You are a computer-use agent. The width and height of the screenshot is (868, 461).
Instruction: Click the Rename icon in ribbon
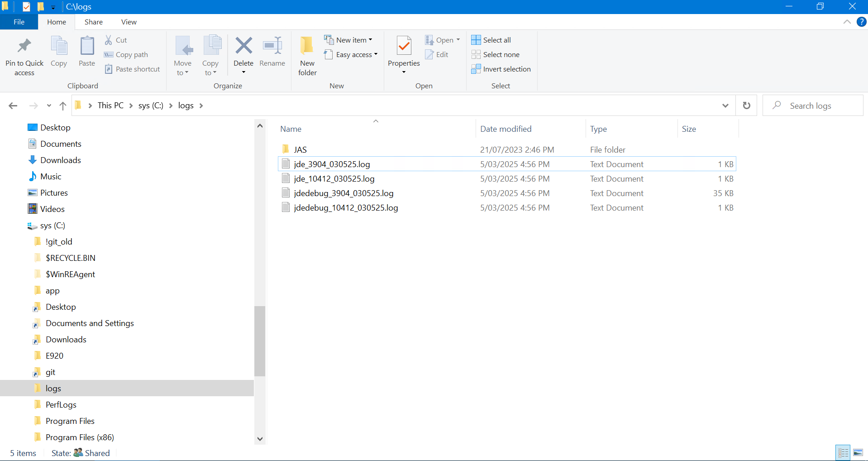(272, 46)
